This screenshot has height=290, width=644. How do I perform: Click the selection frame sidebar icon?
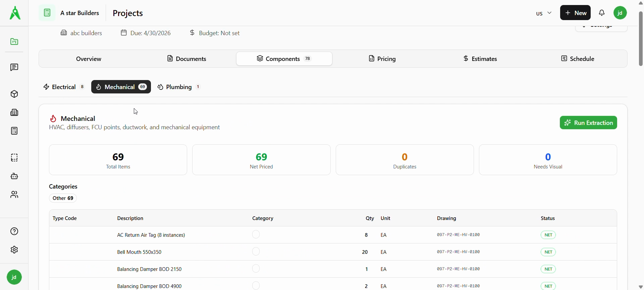click(14, 158)
